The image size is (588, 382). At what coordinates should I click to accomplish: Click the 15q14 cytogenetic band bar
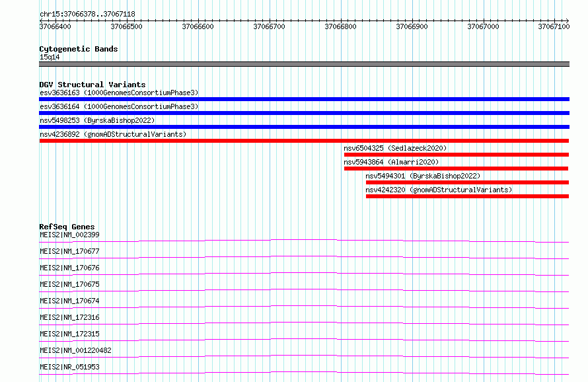point(304,64)
